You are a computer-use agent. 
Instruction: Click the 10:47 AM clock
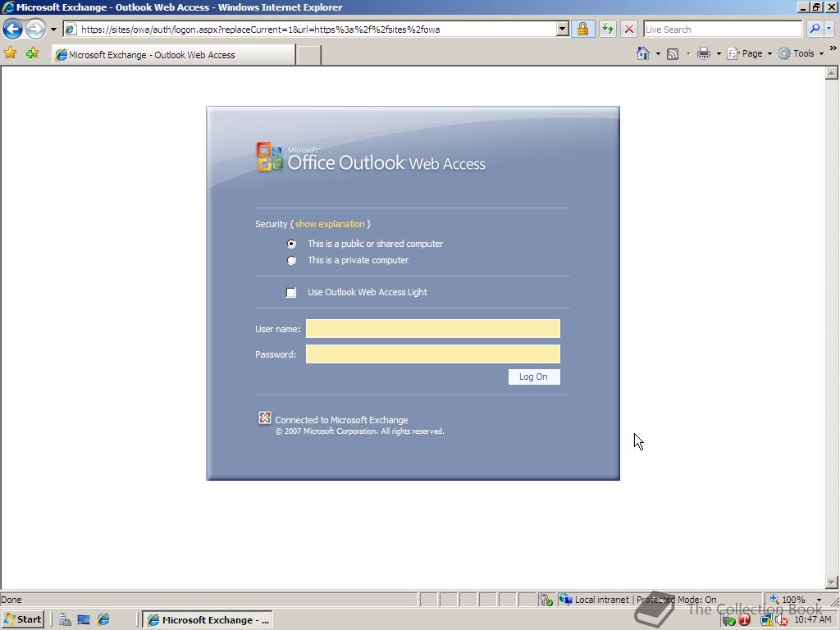[813, 620]
